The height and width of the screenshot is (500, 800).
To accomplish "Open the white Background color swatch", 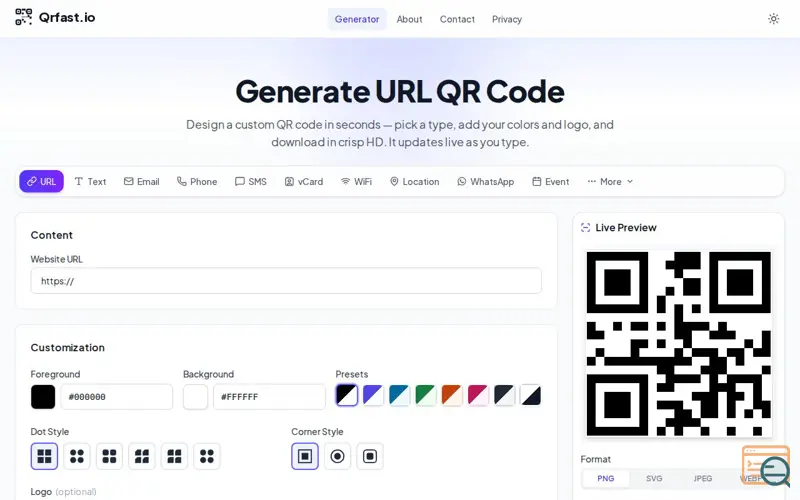I will tap(195, 396).
